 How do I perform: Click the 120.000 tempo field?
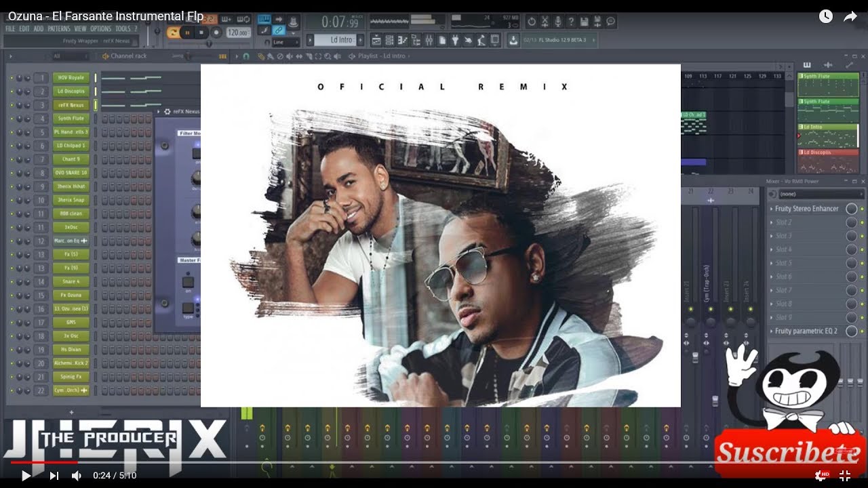click(x=238, y=33)
